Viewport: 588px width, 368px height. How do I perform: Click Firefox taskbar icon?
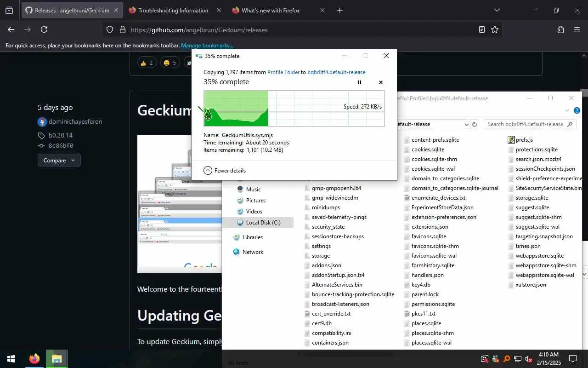[x=34, y=359]
